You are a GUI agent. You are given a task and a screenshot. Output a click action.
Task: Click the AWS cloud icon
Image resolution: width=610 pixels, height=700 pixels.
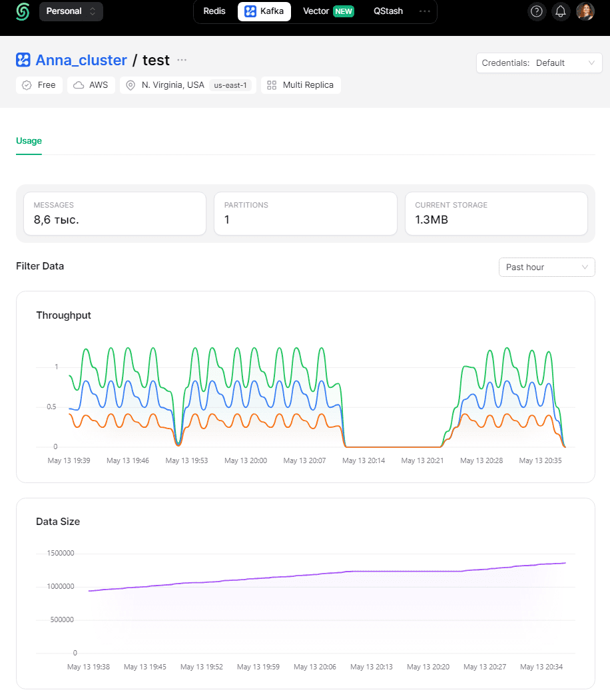pos(79,85)
